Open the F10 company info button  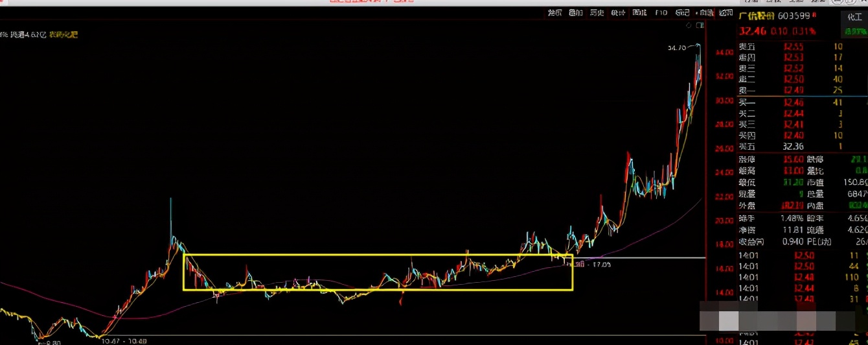pyautogui.click(x=661, y=12)
